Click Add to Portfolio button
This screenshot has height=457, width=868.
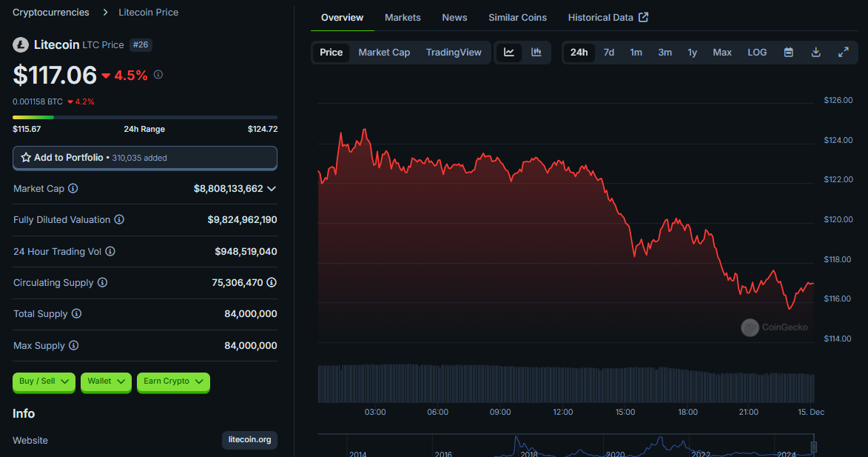click(145, 158)
